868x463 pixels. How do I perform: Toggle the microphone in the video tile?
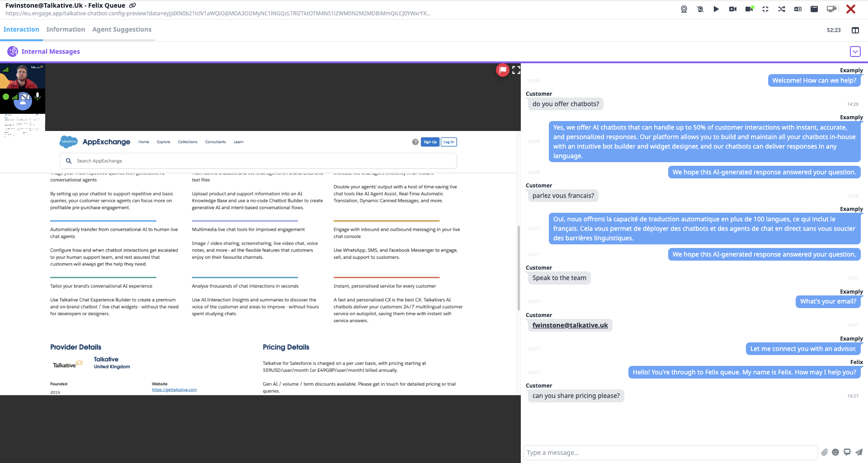38,96
